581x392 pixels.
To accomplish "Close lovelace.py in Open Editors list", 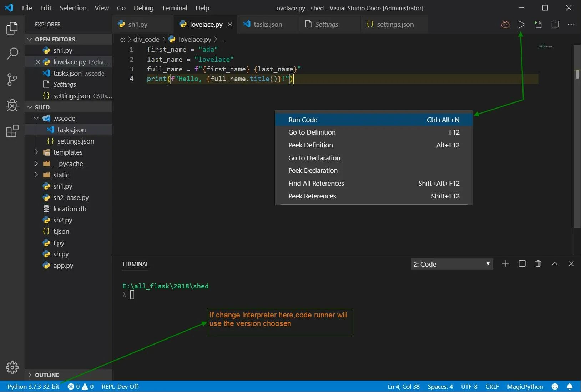I will click(x=37, y=62).
